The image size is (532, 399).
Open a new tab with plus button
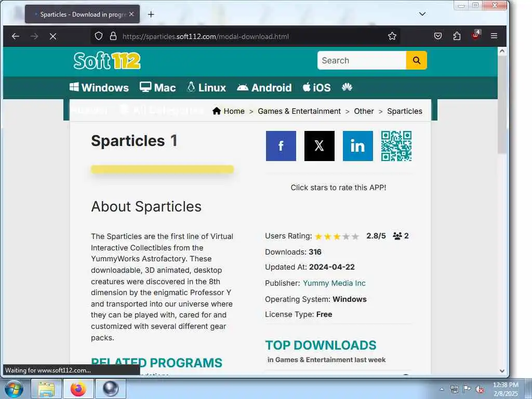[151, 14]
